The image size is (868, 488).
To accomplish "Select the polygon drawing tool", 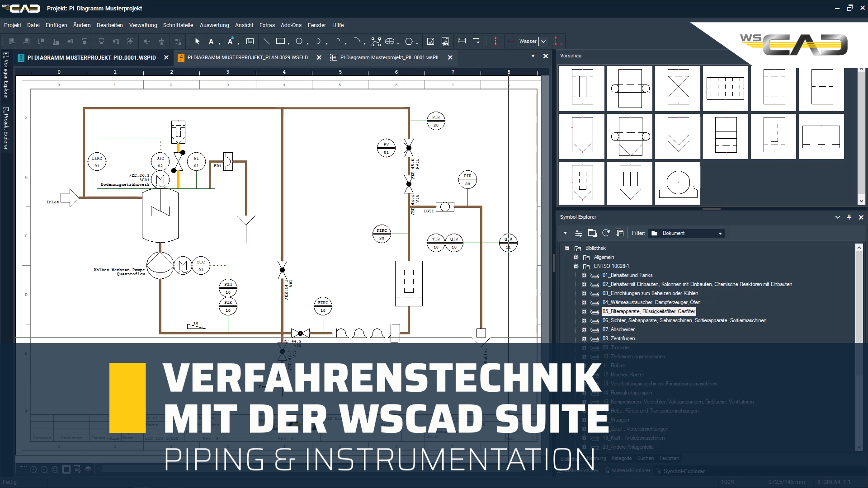I will [410, 41].
